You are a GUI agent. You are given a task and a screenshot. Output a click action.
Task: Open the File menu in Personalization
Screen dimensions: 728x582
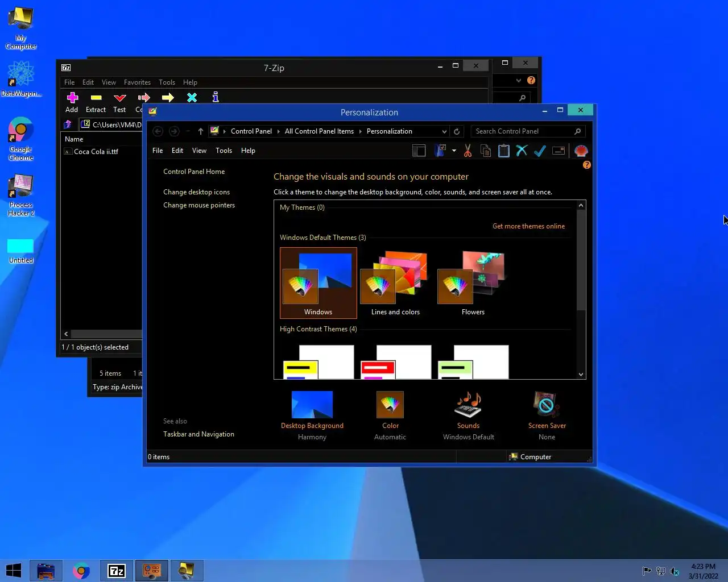(x=158, y=151)
